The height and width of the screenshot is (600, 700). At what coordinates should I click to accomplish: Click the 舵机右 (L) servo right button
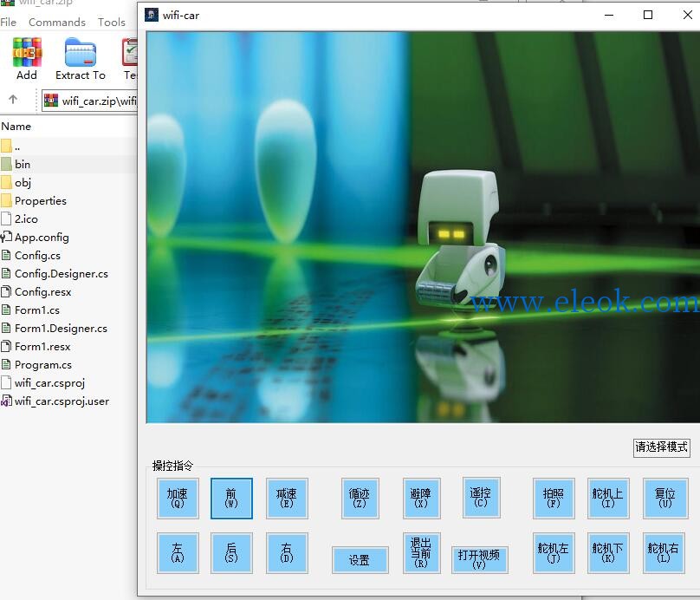point(664,552)
